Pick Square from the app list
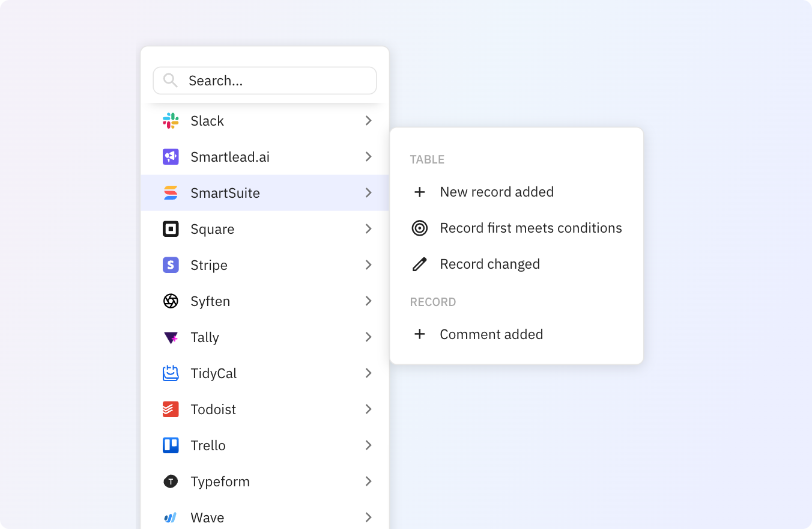Screen dimensions: 812x529 click(265, 229)
